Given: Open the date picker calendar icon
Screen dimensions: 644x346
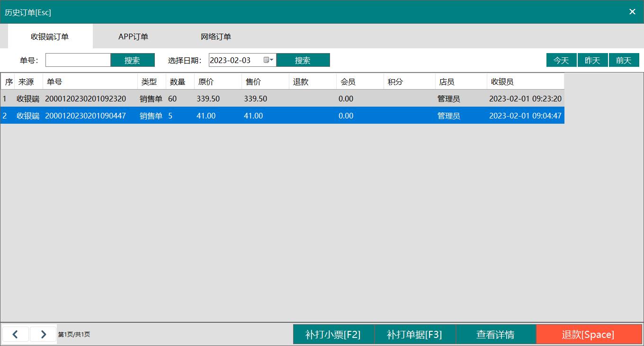Looking at the screenshot, I should coord(268,60).
